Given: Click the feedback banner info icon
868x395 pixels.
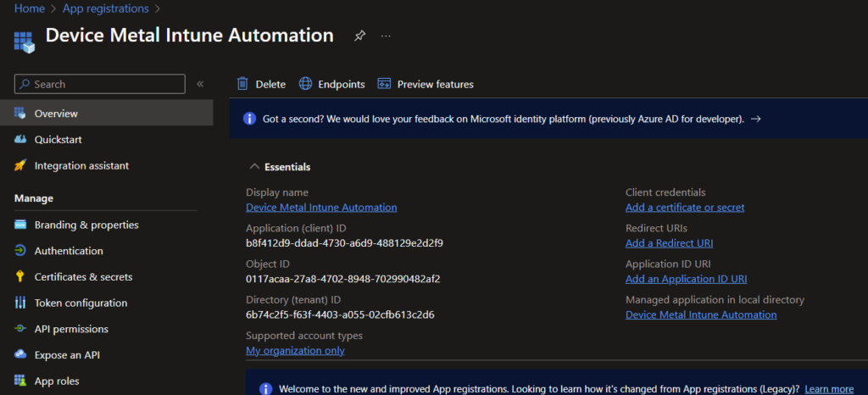Looking at the screenshot, I should coord(250,119).
